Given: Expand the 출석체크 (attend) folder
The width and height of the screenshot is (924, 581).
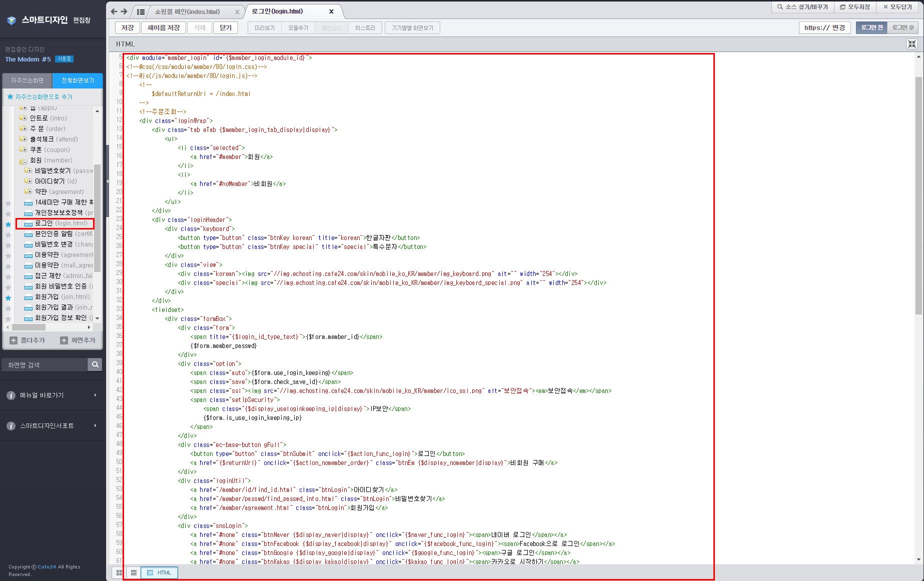Looking at the screenshot, I should pos(23,139).
